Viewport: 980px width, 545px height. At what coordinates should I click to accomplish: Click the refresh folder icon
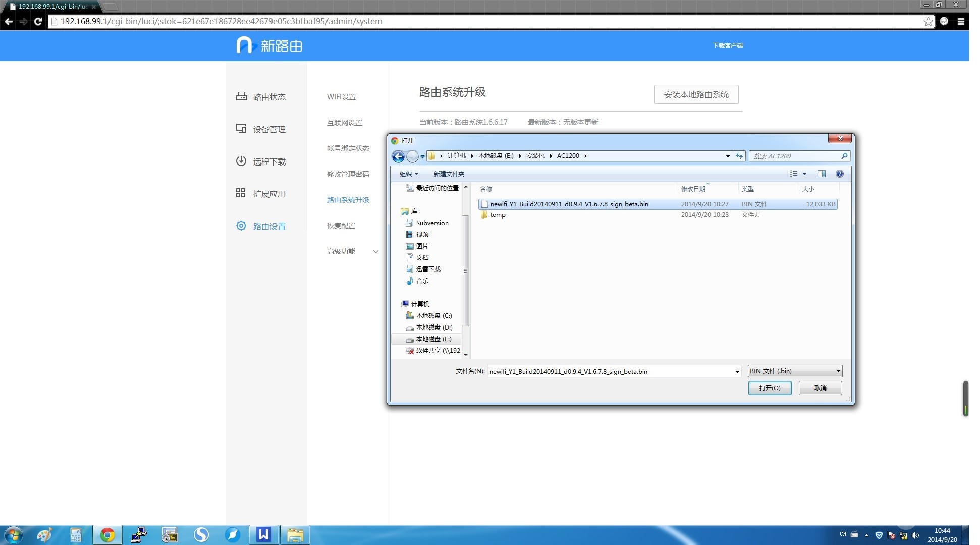click(x=739, y=156)
